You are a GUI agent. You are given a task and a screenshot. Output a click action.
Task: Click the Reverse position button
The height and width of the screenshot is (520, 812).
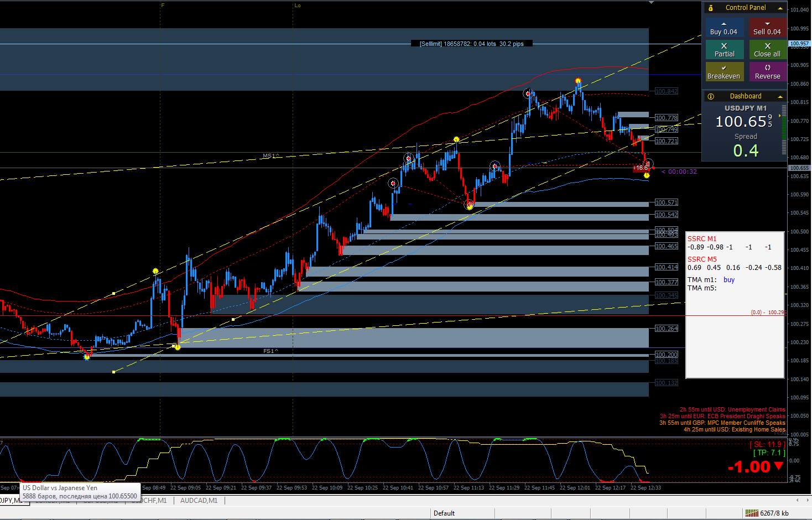[768, 72]
